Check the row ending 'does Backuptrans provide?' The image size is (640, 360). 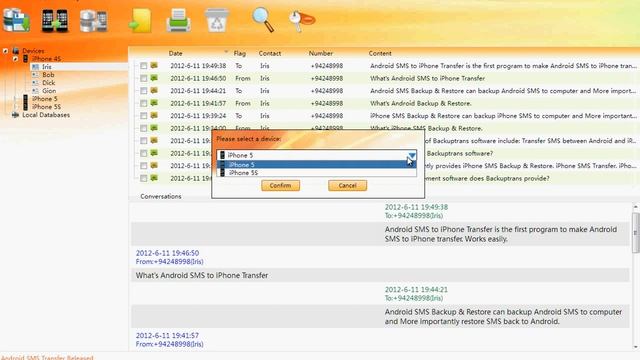[144, 178]
